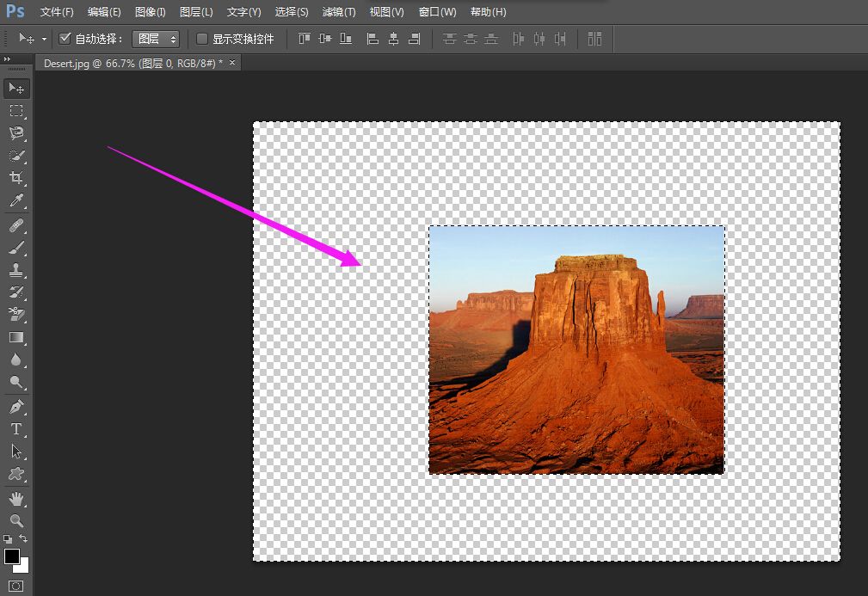Swap foreground and background colors

click(x=24, y=538)
